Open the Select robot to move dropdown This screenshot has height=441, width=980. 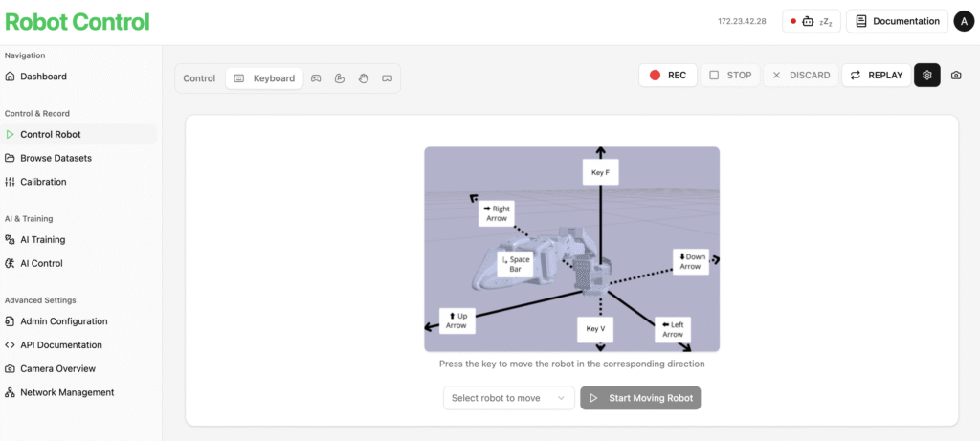point(508,398)
